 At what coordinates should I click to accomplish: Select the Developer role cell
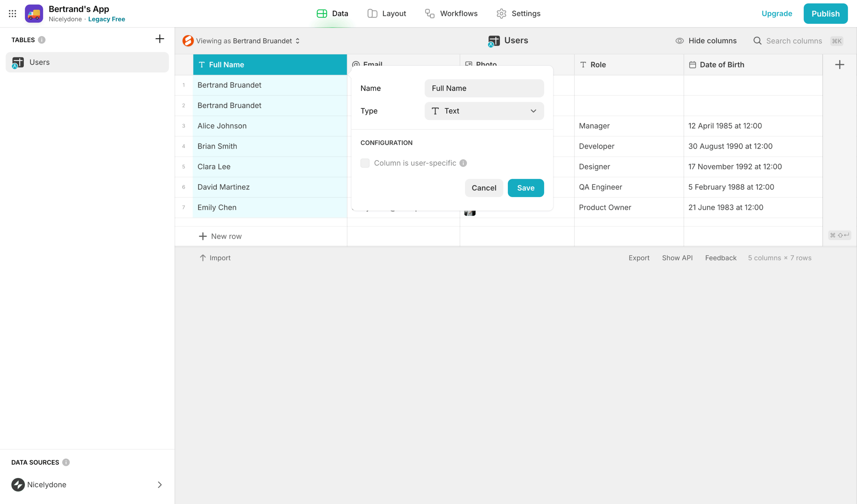[629, 146]
